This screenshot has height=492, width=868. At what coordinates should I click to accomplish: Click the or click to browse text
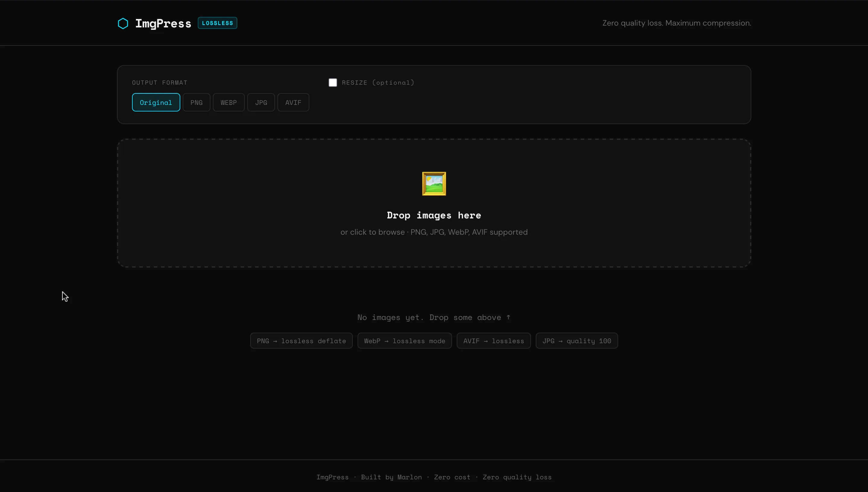(x=434, y=232)
